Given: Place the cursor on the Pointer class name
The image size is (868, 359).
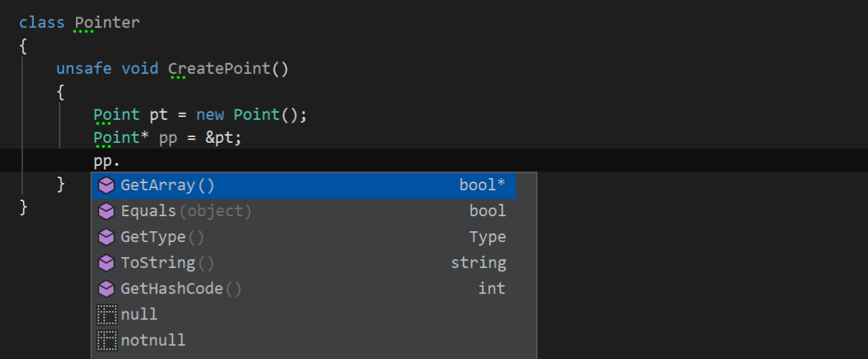Looking at the screenshot, I should pyautogui.click(x=107, y=22).
